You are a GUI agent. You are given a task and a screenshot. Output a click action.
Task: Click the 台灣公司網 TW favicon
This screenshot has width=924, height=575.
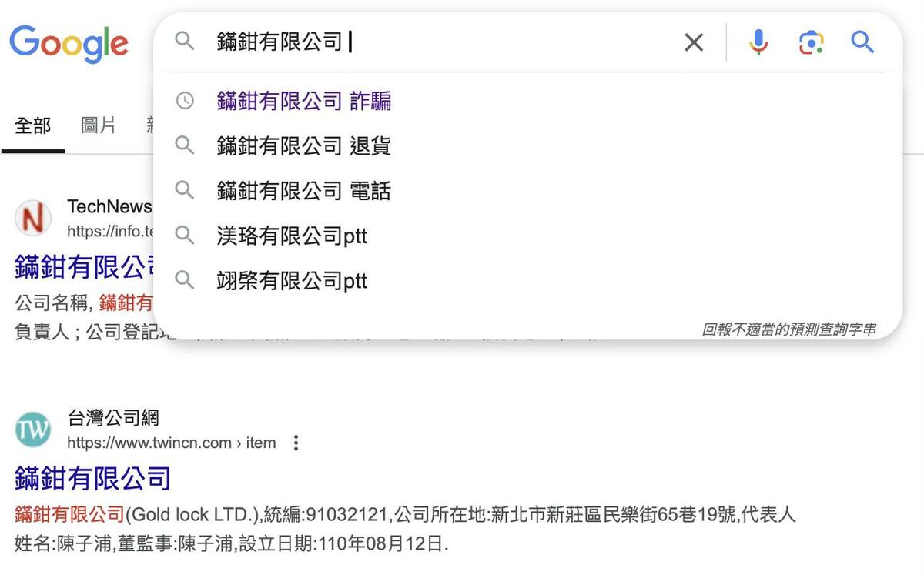coord(33,430)
